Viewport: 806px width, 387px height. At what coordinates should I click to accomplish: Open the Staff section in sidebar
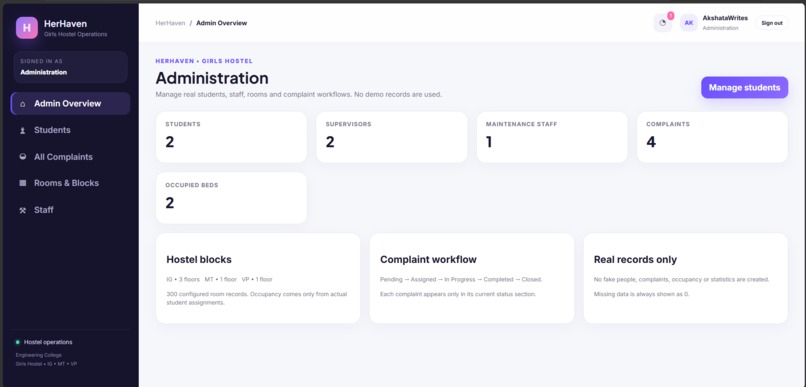coord(70,210)
